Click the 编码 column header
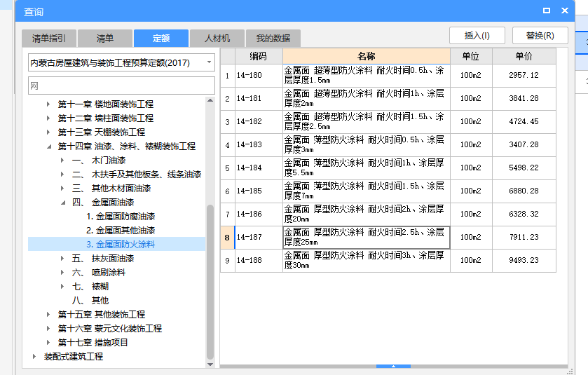 click(259, 56)
